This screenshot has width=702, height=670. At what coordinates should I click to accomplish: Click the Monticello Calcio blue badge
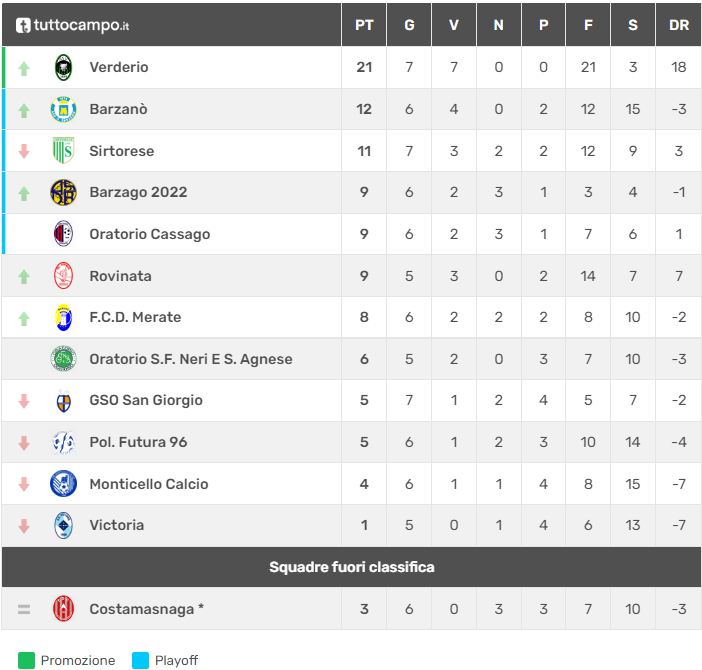pyautogui.click(x=63, y=484)
